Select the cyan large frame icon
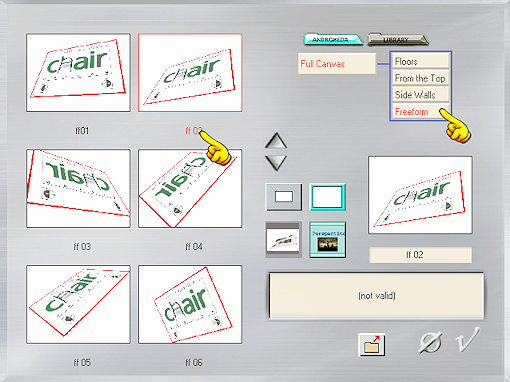This screenshot has height=382, width=510. click(327, 197)
